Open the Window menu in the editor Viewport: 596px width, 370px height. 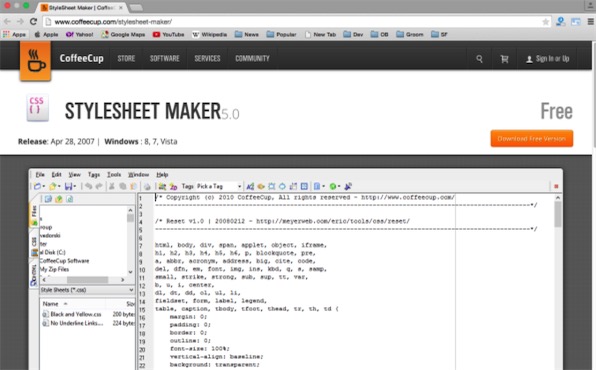click(138, 175)
